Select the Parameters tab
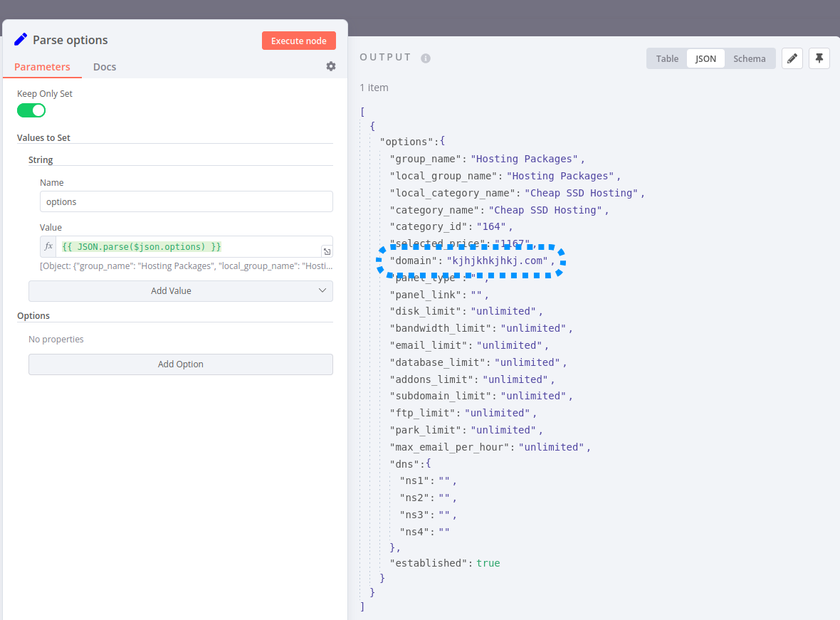Image resolution: width=840 pixels, height=620 pixels. click(42, 67)
